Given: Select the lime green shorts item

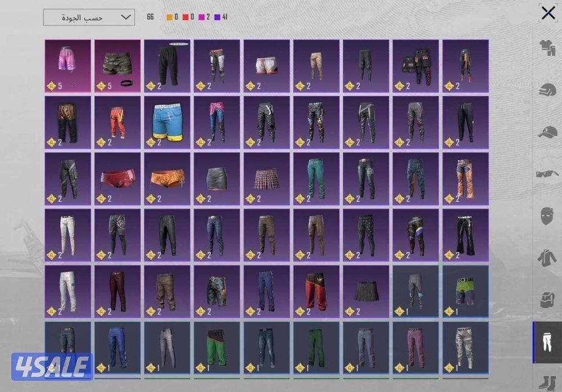Looking at the screenshot, I should point(465,291).
